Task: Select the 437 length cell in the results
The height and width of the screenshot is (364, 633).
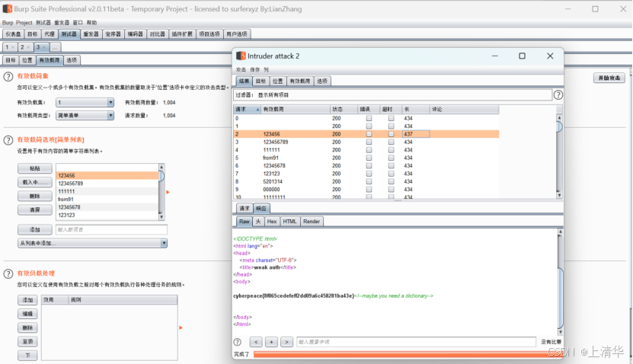Action: (x=416, y=134)
